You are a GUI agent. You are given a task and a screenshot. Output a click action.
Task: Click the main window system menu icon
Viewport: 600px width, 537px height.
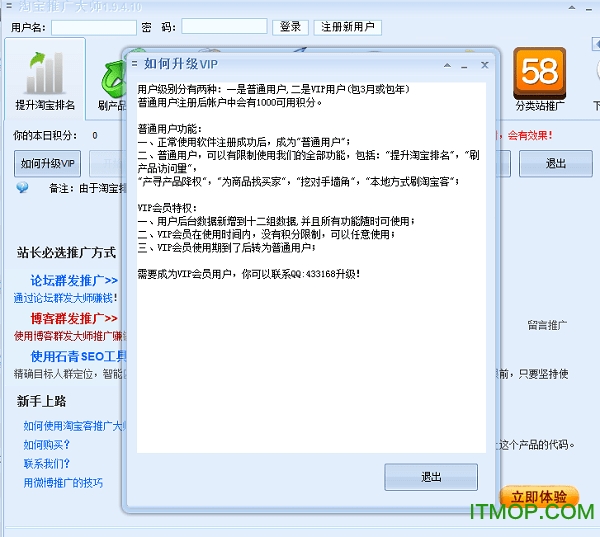coord(9,6)
